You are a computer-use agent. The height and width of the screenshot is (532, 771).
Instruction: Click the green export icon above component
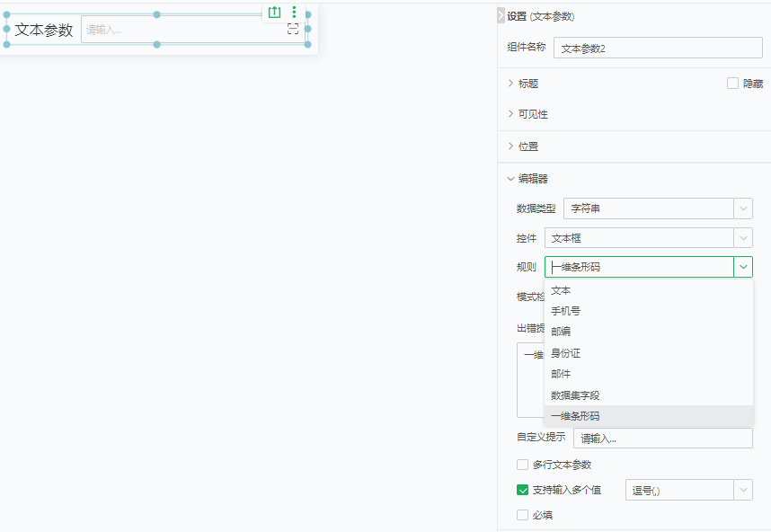274,13
